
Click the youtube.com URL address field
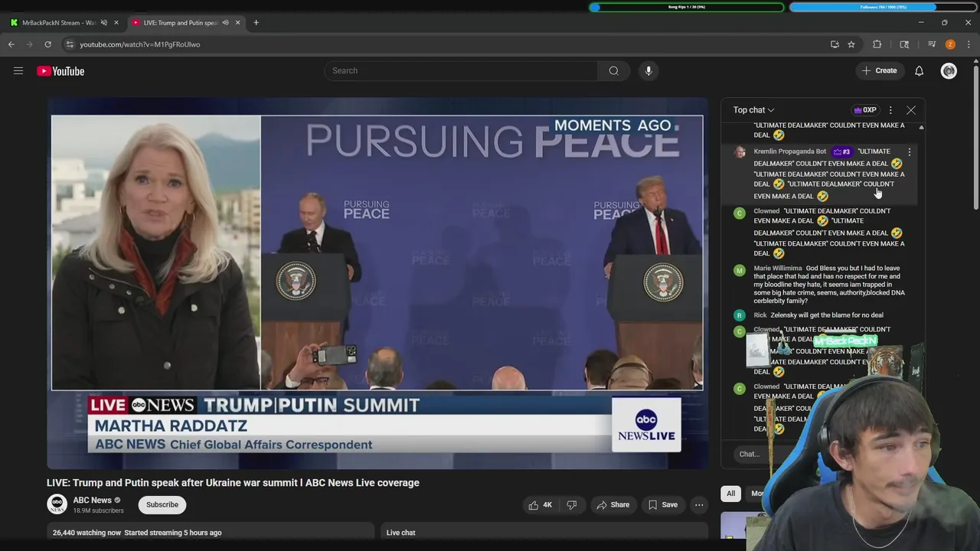tap(140, 44)
